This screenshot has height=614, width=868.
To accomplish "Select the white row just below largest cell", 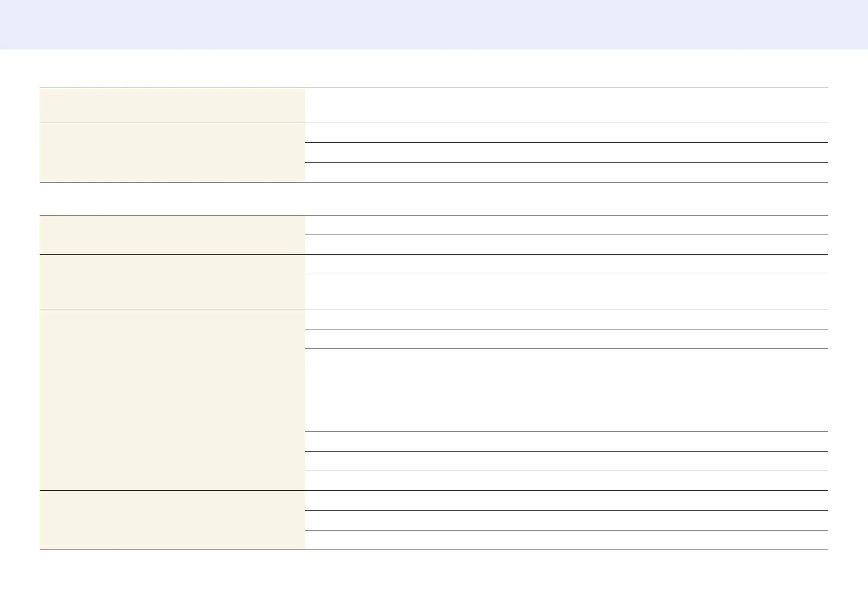I will [566, 441].
